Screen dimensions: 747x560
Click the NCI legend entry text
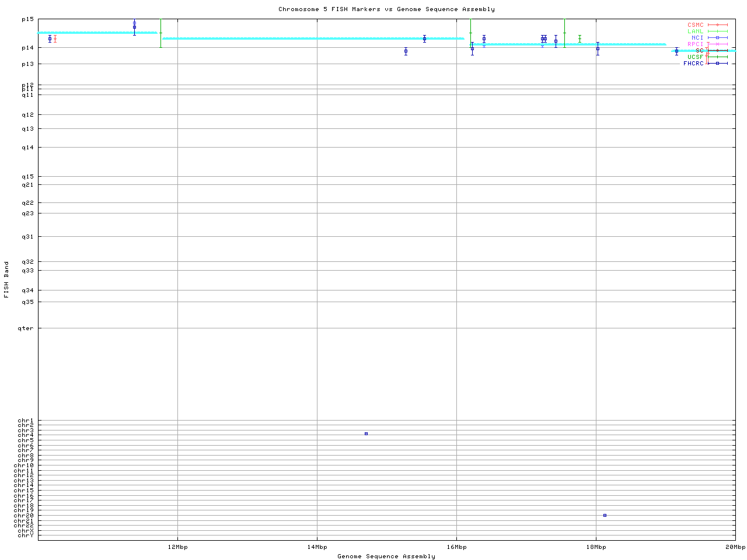[697, 38]
